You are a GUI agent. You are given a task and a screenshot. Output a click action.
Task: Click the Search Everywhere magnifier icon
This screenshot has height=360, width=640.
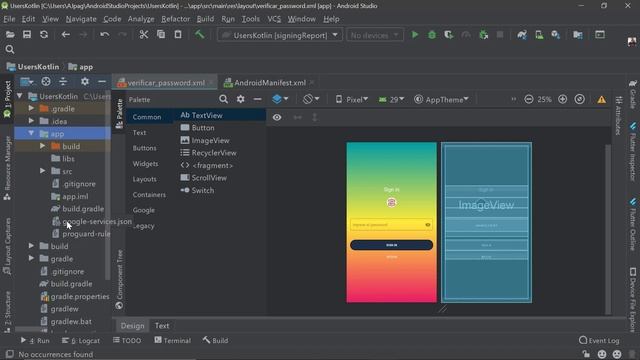(10, 50)
